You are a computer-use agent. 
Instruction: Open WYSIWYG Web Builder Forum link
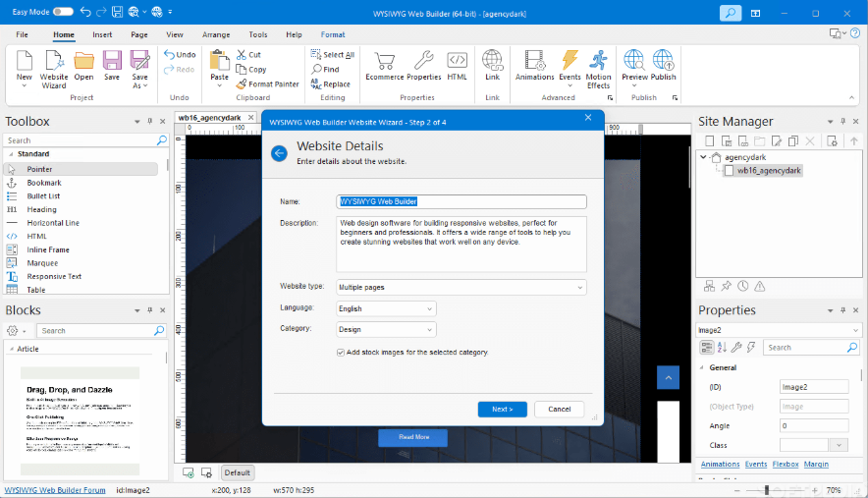pos(55,490)
